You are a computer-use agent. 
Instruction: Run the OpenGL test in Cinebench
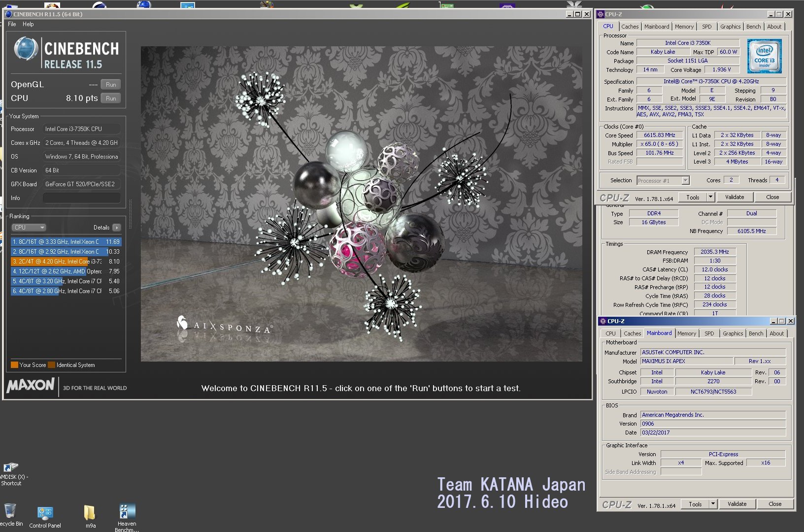111,85
